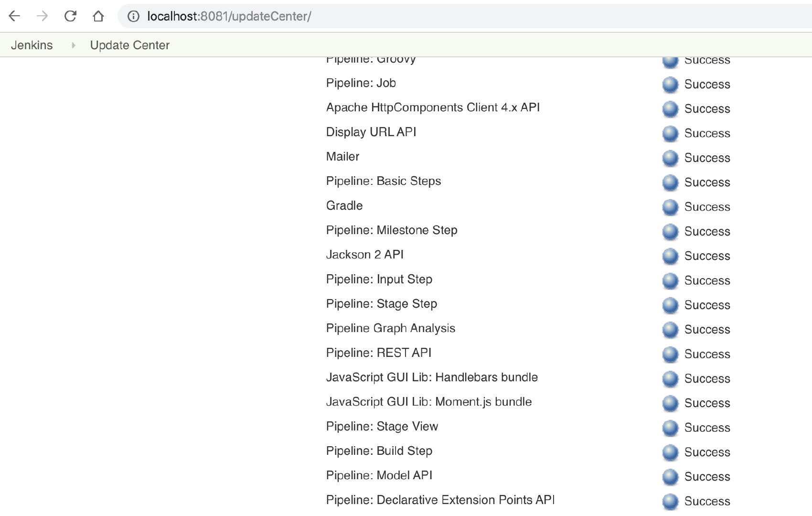This screenshot has width=812, height=516.
Task: Click the browser back arrow icon
Action: 15,16
